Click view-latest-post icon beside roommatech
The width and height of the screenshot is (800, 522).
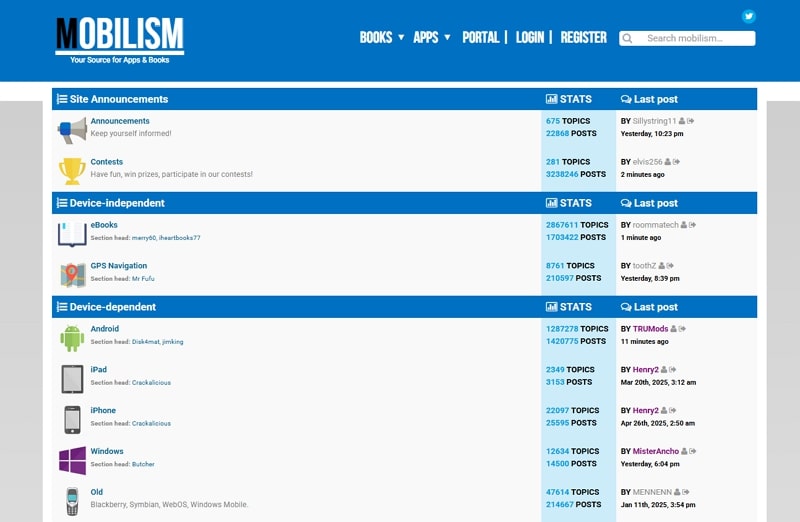click(x=692, y=225)
